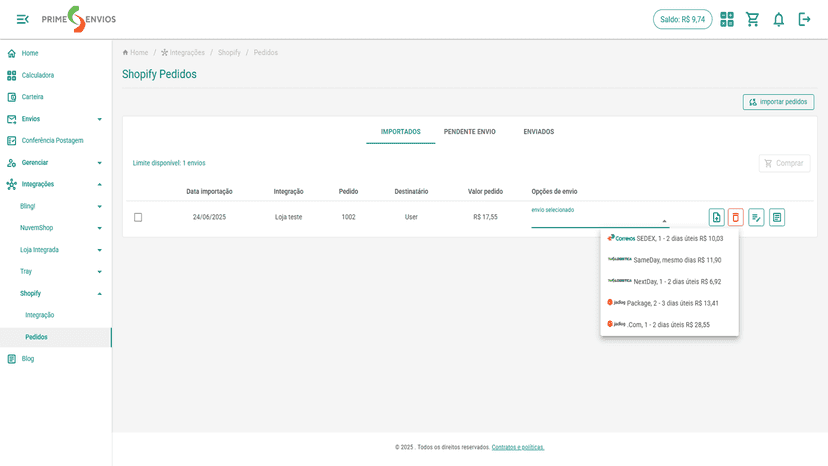Click the Integrações breadcrumb link

tap(183, 53)
